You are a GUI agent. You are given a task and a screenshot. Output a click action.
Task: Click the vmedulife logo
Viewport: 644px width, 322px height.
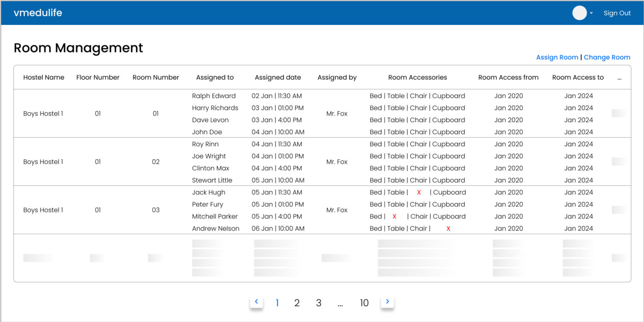pos(38,13)
